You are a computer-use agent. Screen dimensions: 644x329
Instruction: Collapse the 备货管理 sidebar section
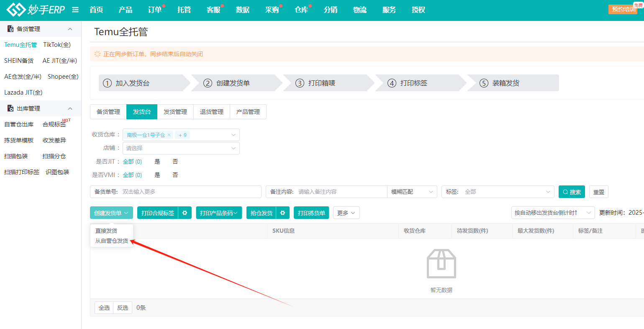(x=70, y=29)
